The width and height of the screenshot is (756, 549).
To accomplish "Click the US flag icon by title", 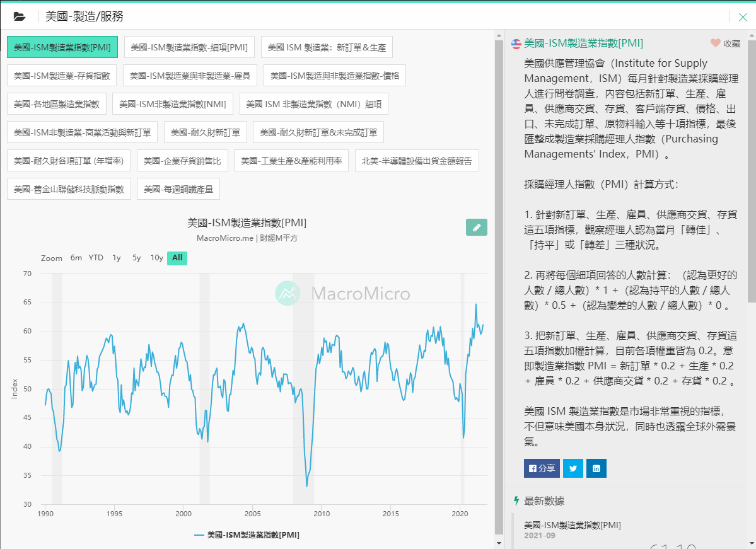I will point(516,44).
